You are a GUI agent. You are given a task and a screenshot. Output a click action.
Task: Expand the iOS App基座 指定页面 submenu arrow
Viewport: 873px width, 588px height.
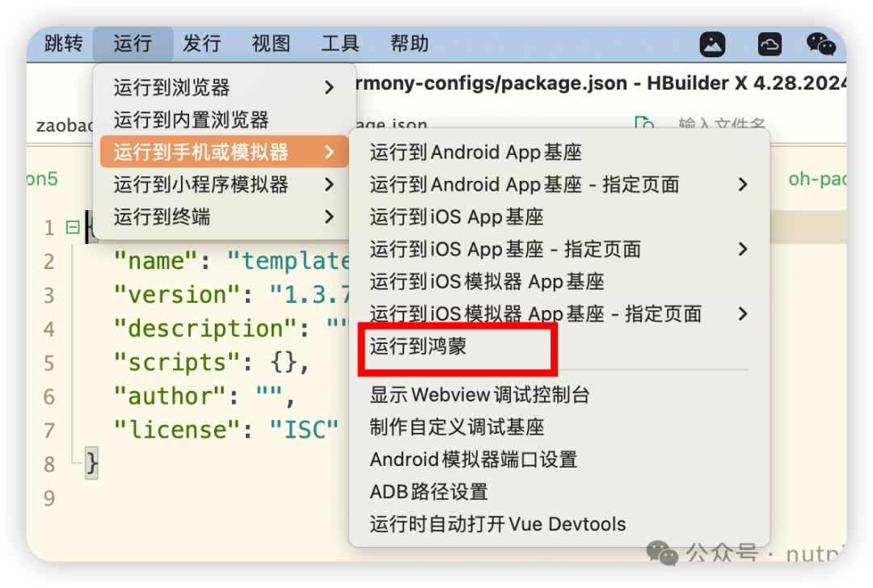pyautogui.click(x=742, y=249)
